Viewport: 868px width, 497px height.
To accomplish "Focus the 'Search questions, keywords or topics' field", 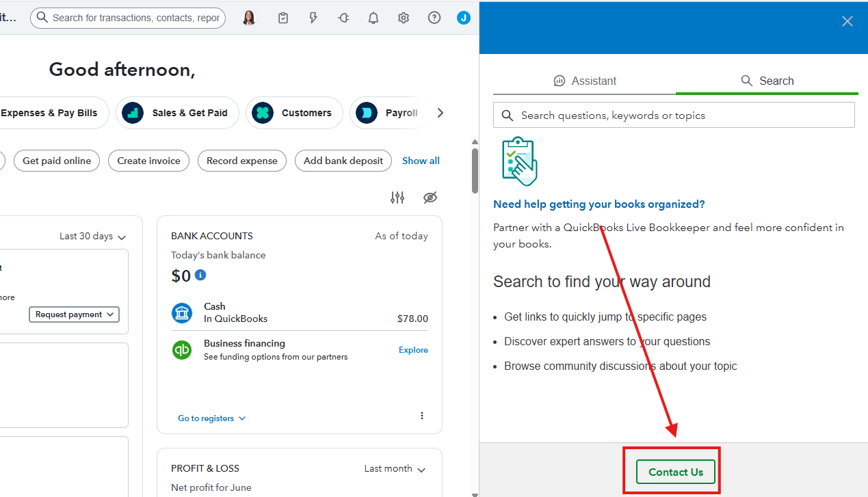I will [x=674, y=115].
